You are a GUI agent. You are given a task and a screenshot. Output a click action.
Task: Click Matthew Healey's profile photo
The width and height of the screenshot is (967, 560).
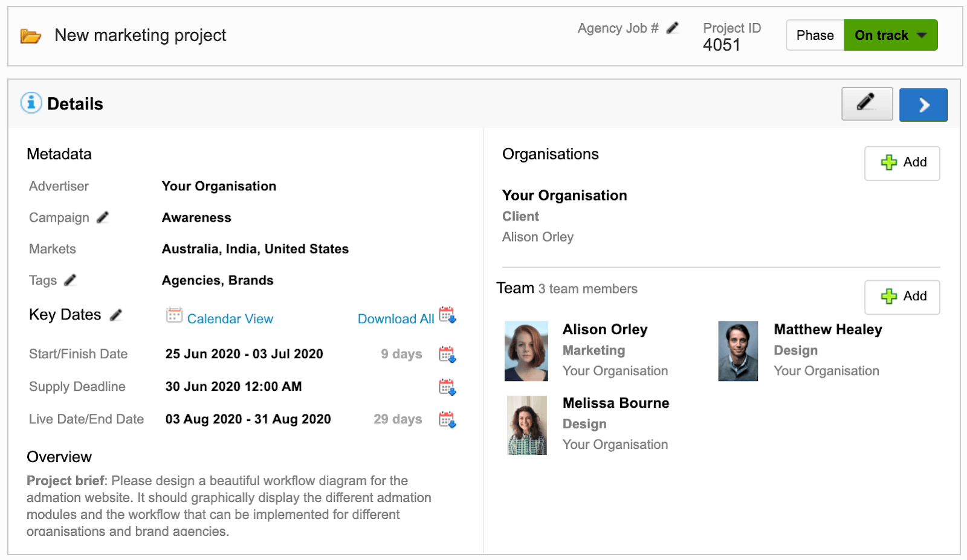737,351
